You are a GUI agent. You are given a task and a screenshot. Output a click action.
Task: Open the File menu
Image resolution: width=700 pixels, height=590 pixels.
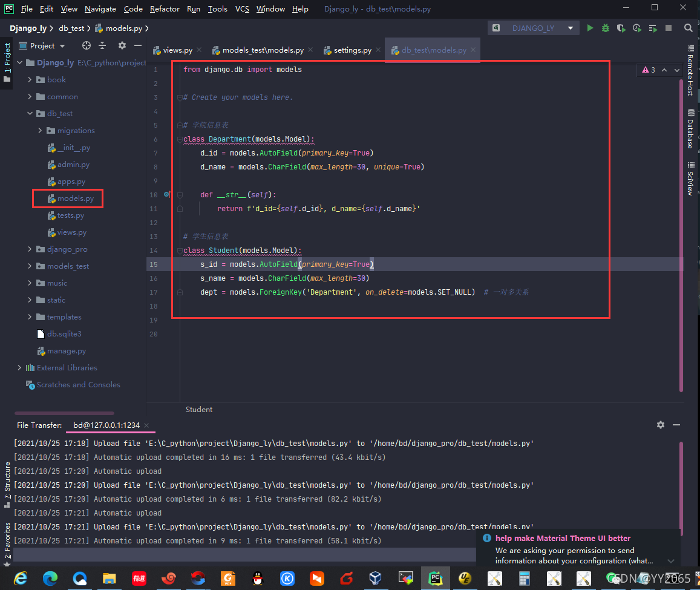click(x=27, y=9)
